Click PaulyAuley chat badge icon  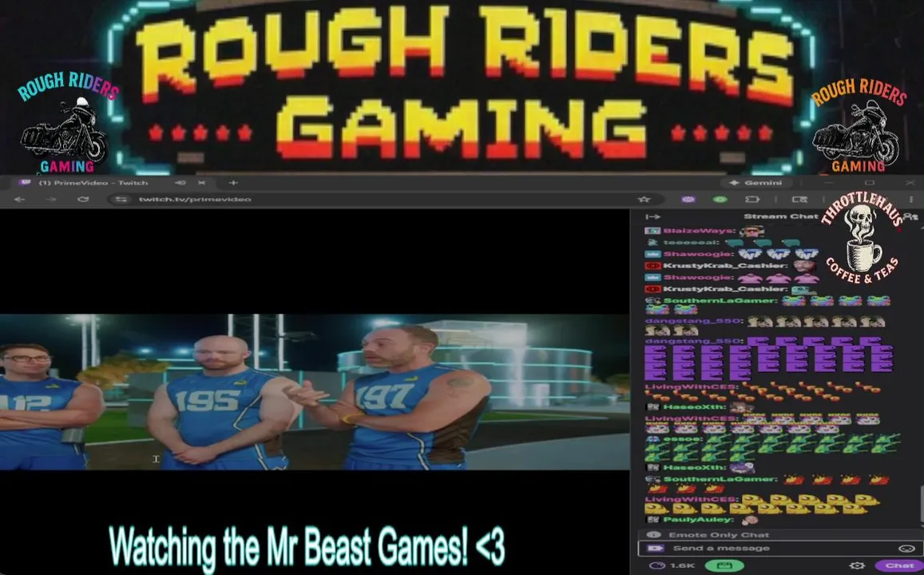click(652, 520)
